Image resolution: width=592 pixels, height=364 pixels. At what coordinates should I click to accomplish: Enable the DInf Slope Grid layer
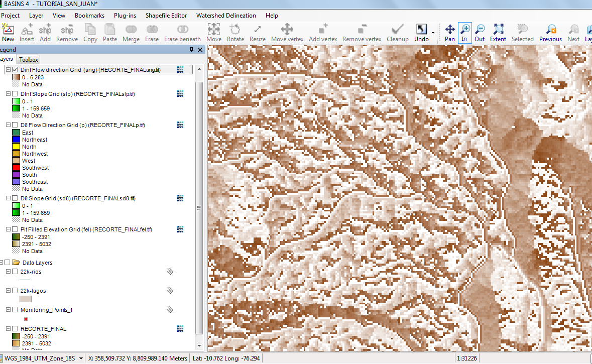tap(15, 94)
